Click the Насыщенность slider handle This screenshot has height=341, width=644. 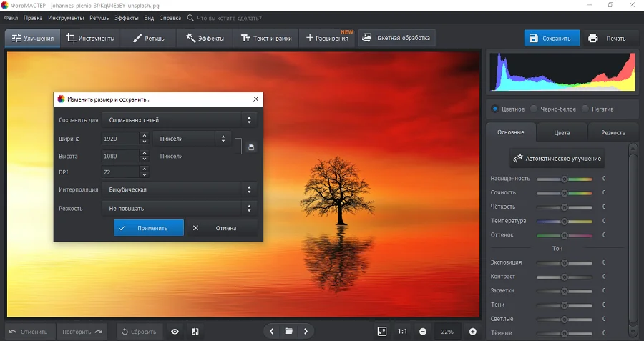click(x=564, y=179)
